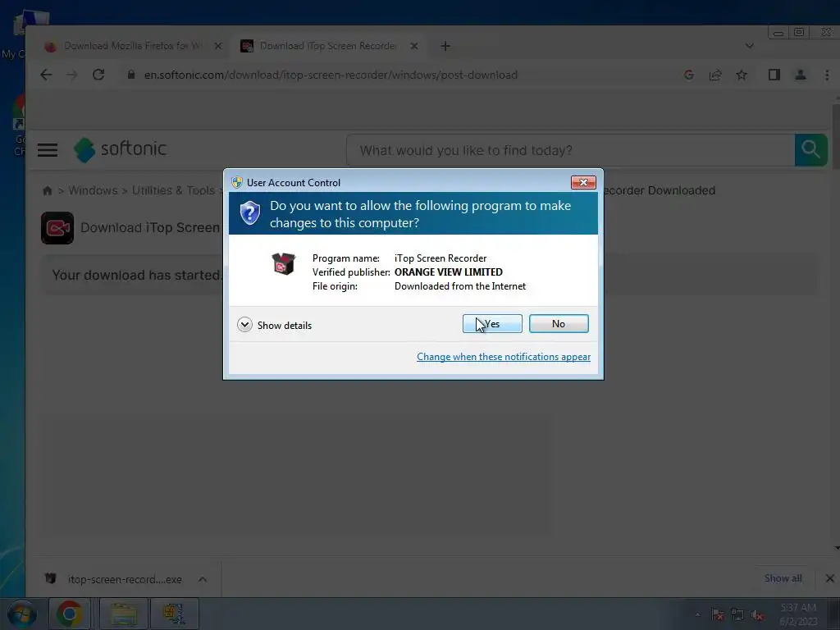840x630 pixels.
Task: Click the share page icon
Action: [x=715, y=75]
